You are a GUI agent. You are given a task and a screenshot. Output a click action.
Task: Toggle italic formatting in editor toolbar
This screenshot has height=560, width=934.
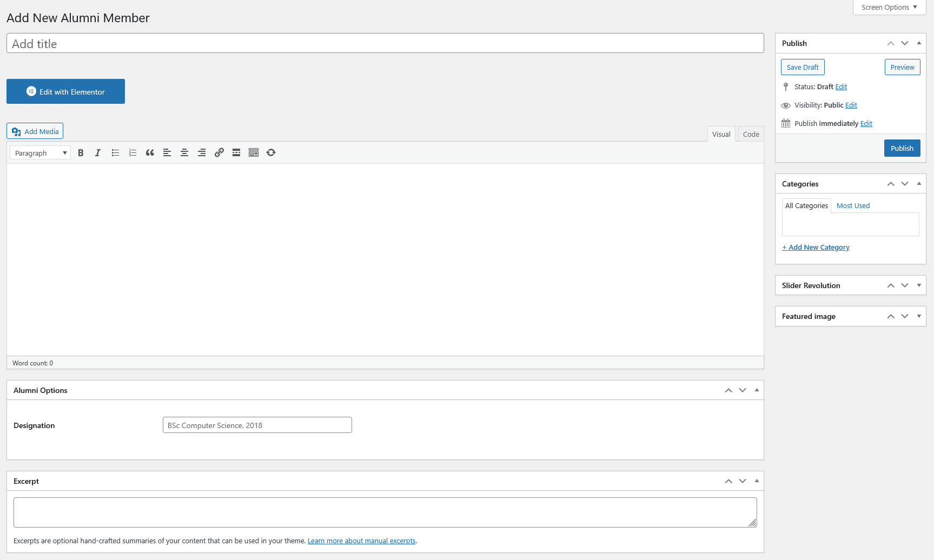pyautogui.click(x=98, y=153)
